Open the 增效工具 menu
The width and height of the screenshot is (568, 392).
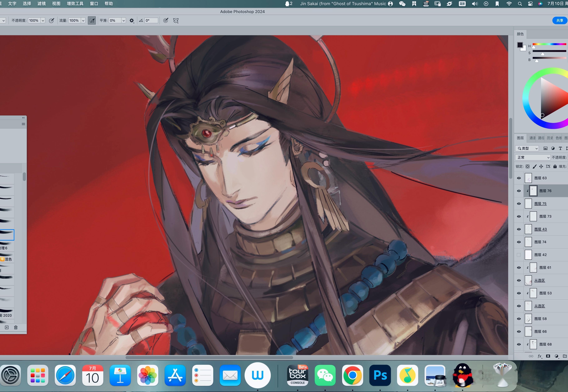tap(75, 4)
